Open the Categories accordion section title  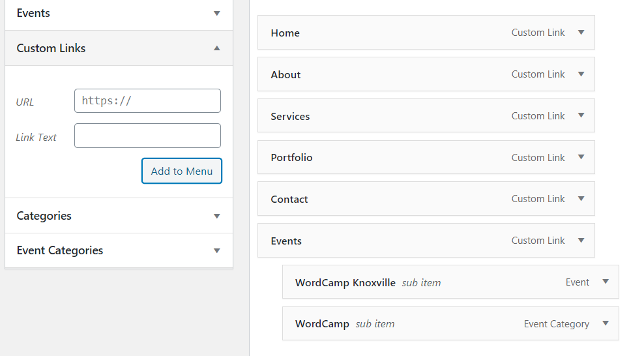pos(44,216)
